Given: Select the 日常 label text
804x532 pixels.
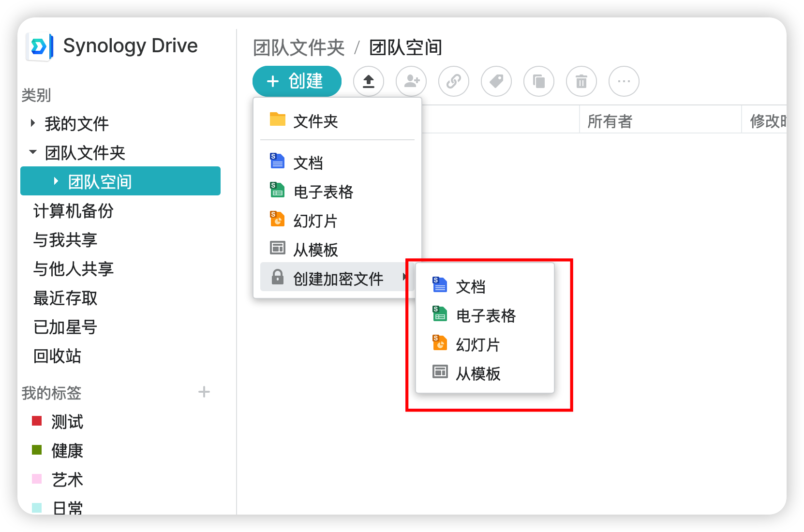Looking at the screenshot, I should (67, 508).
